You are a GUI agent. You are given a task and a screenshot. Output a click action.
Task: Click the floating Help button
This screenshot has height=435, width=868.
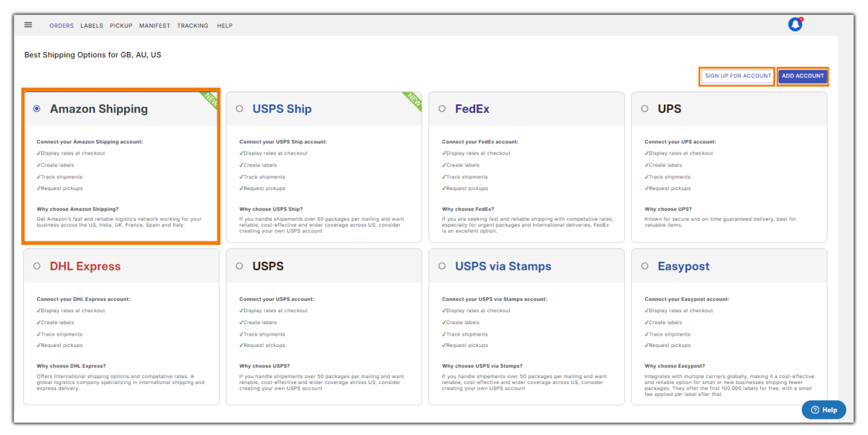point(823,410)
